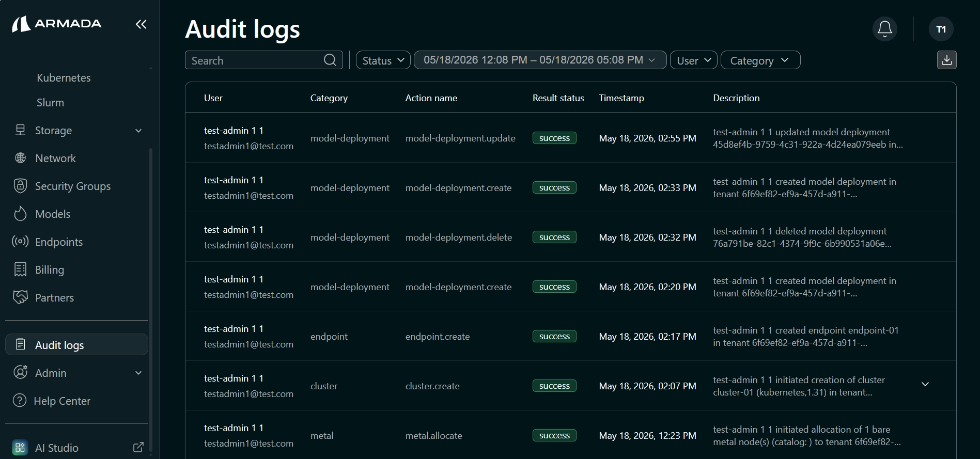Expand the Admin menu chevron

tap(138, 373)
